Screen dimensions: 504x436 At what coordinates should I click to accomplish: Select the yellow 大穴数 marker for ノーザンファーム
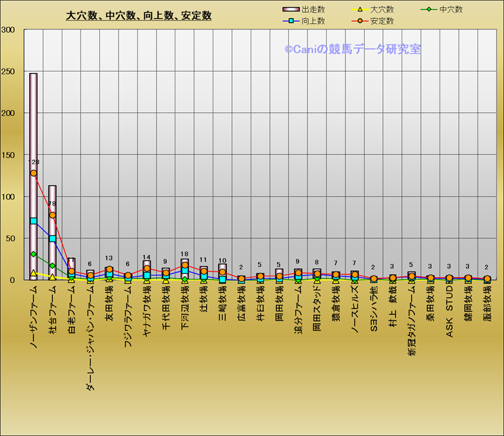pyautogui.click(x=34, y=273)
